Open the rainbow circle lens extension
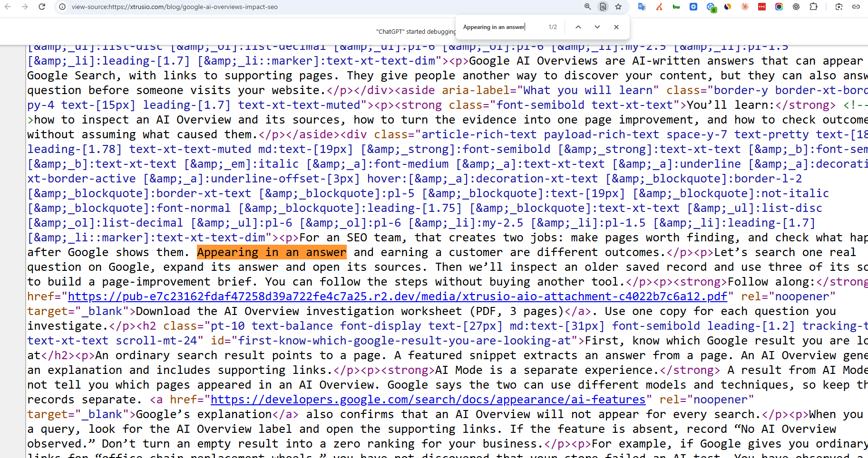 779,7
